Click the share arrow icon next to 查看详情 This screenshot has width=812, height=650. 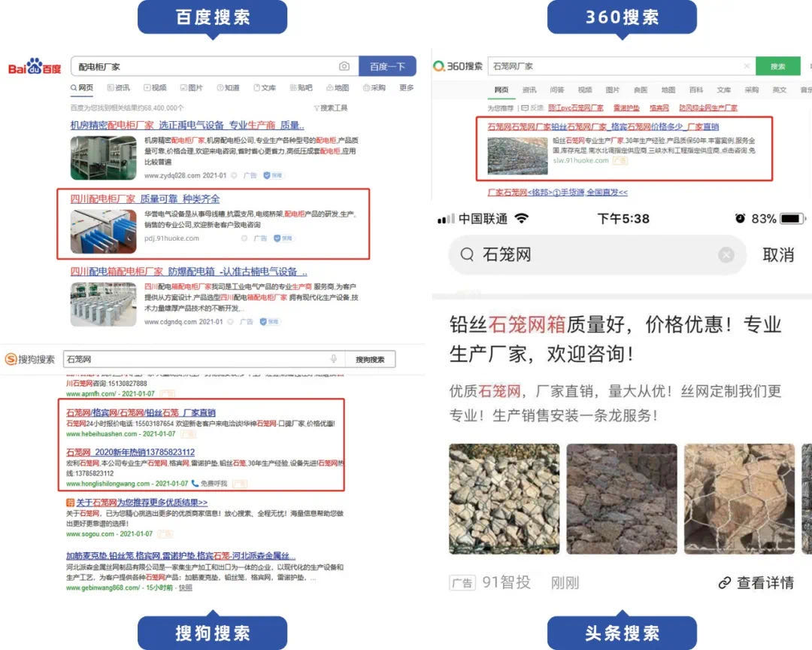tap(724, 582)
